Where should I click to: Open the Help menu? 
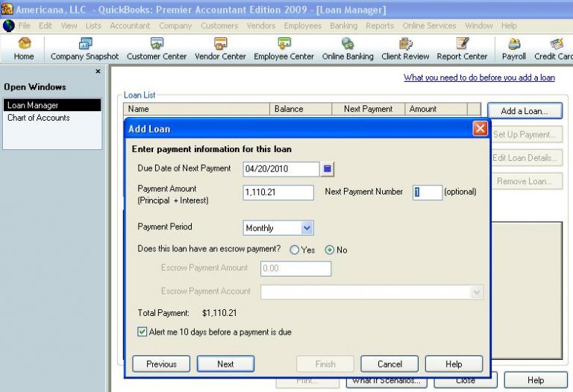pos(509,25)
